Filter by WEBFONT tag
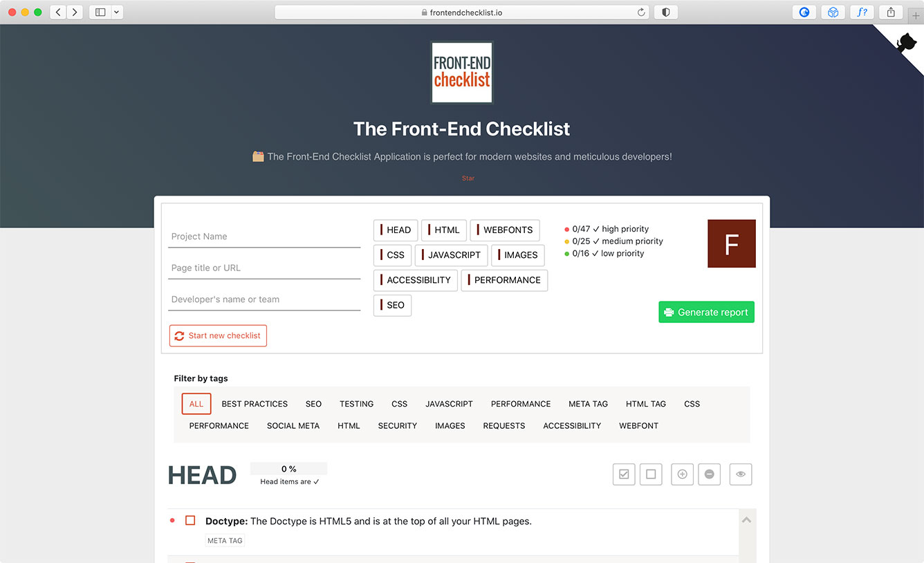Screen dimensions: 924x563 638,426
